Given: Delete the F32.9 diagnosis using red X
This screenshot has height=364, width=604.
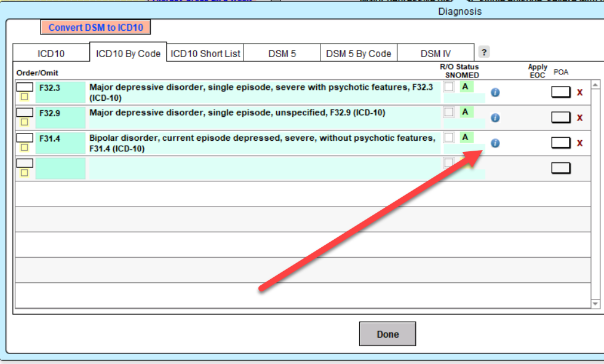Looking at the screenshot, I should point(579,117).
